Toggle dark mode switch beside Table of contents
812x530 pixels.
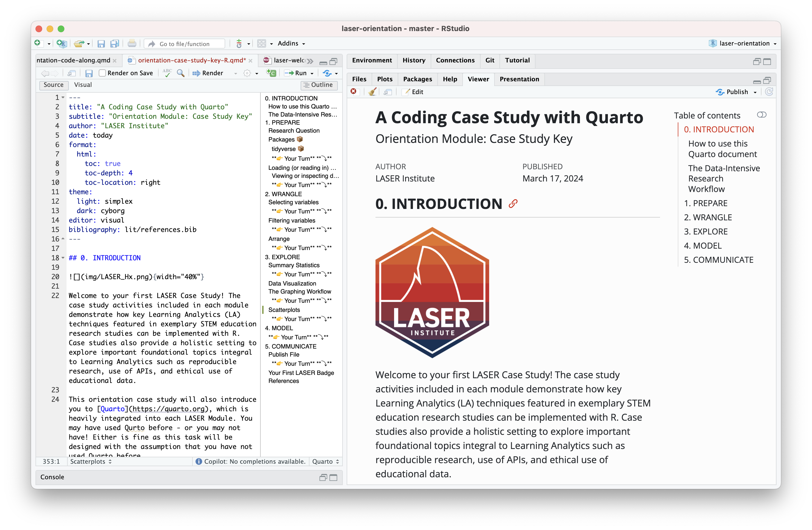pyautogui.click(x=761, y=115)
